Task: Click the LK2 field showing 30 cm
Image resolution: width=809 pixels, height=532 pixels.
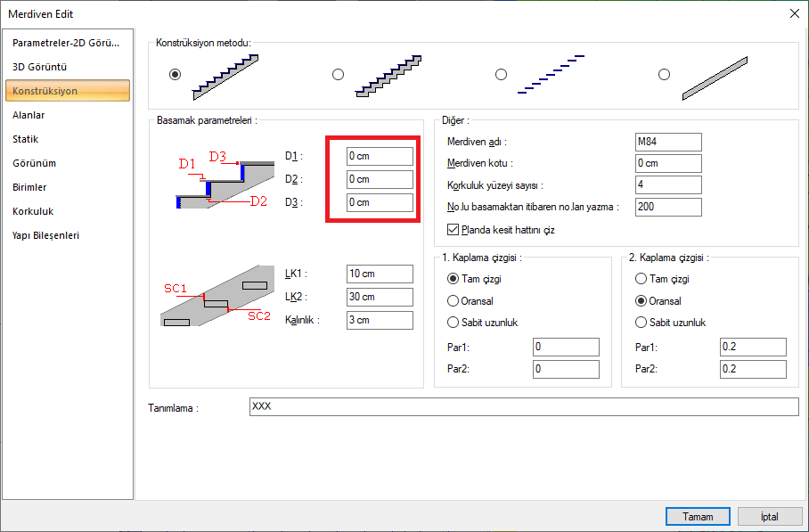Action: click(380, 297)
